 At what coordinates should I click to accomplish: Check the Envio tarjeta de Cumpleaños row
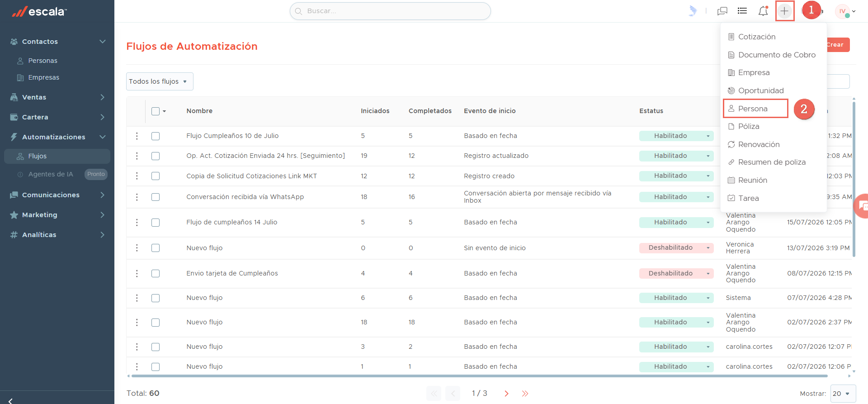[x=156, y=274]
